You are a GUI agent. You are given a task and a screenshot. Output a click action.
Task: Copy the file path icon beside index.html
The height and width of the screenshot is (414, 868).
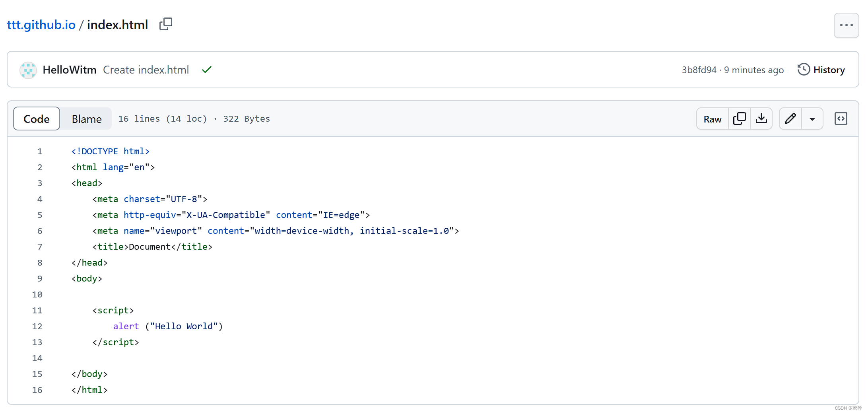[x=166, y=24]
